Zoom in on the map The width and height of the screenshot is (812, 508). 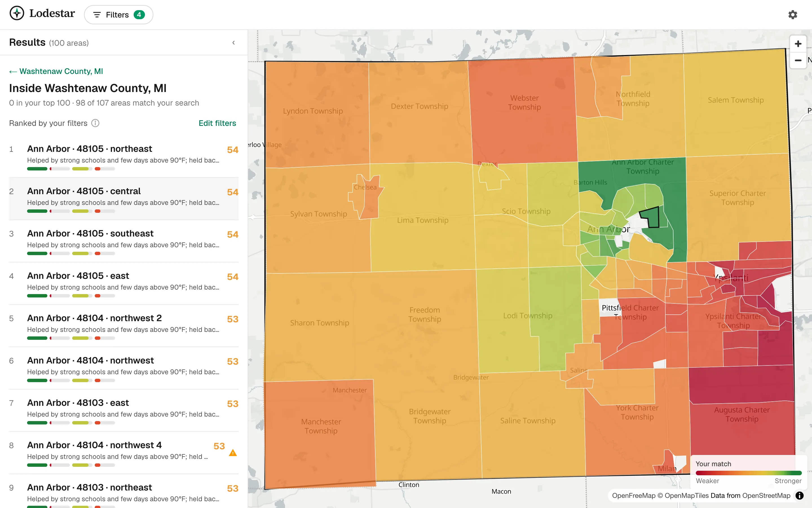798,44
